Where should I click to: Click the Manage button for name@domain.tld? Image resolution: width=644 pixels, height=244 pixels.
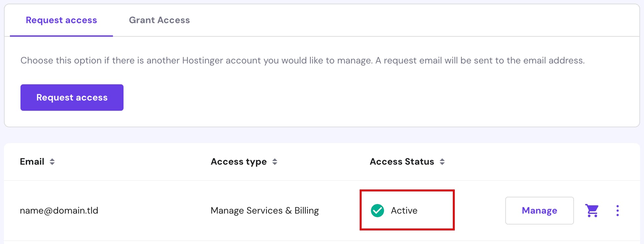pyautogui.click(x=539, y=211)
